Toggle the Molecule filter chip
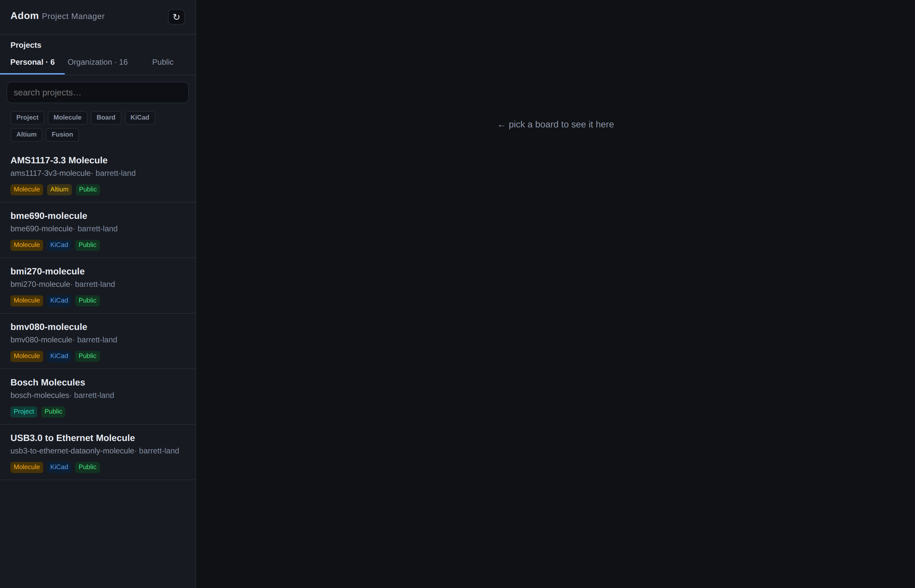 pyautogui.click(x=68, y=118)
